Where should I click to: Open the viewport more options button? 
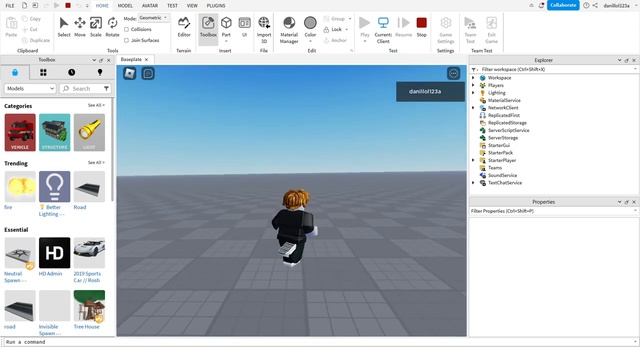453,73
